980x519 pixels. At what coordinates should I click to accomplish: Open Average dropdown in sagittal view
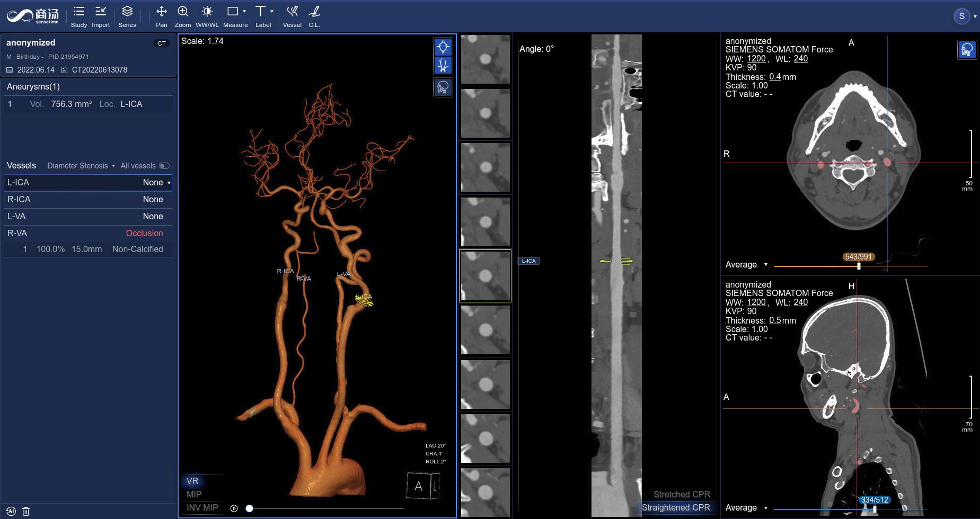pyautogui.click(x=746, y=507)
